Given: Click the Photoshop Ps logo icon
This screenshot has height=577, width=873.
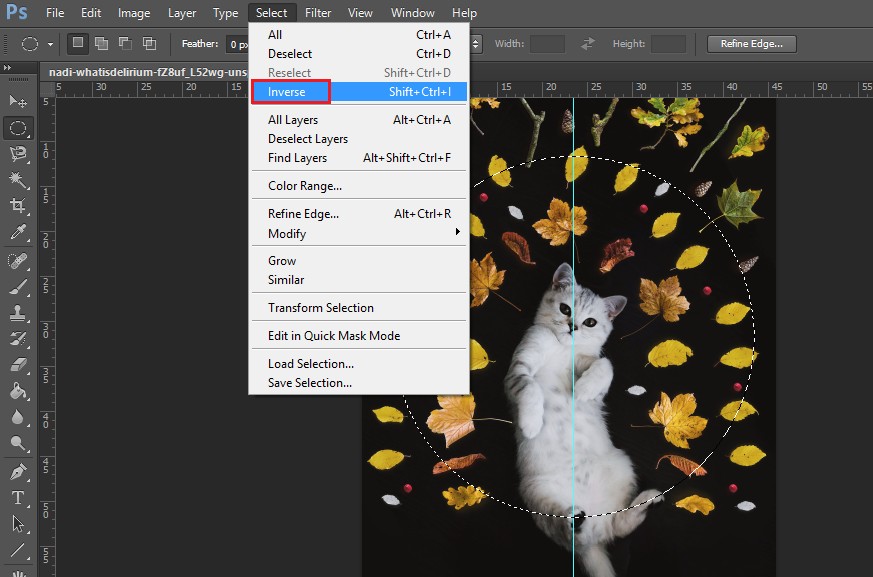Looking at the screenshot, I should pyautogui.click(x=16, y=12).
